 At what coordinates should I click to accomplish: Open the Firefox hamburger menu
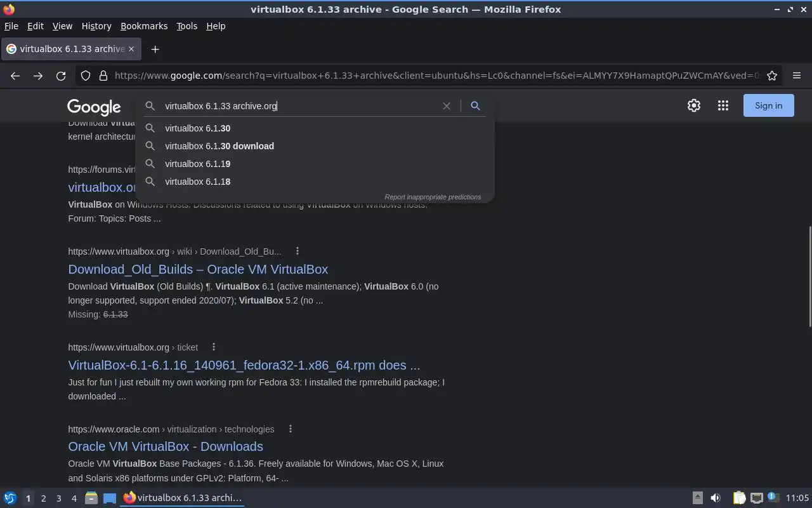(x=797, y=76)
